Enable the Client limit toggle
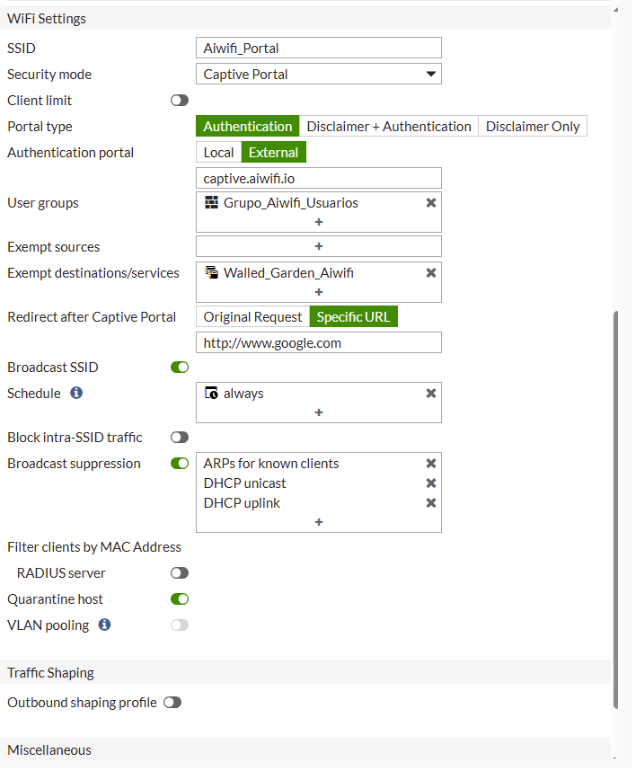This screenshot has width=632, height=768. click(180, 101)
